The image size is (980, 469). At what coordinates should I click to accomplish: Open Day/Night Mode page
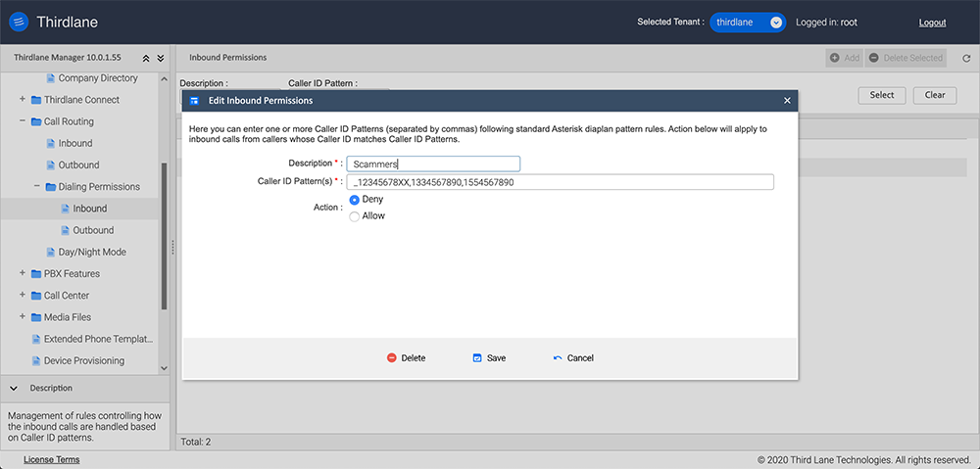tap(92, 252)
